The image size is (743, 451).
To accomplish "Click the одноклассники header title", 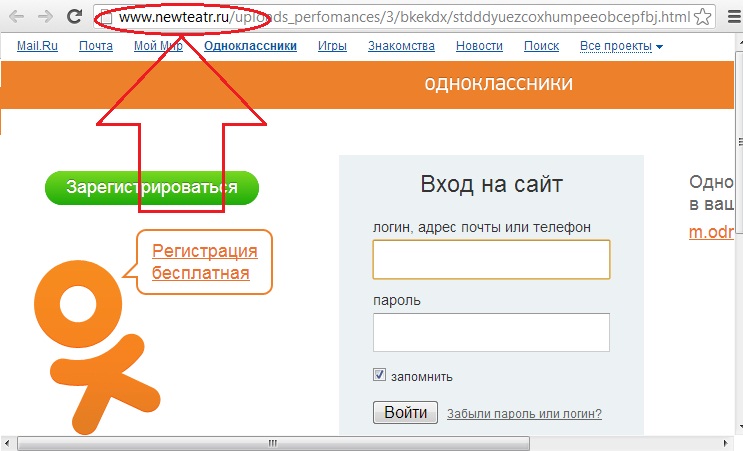I will coord(498,83).
